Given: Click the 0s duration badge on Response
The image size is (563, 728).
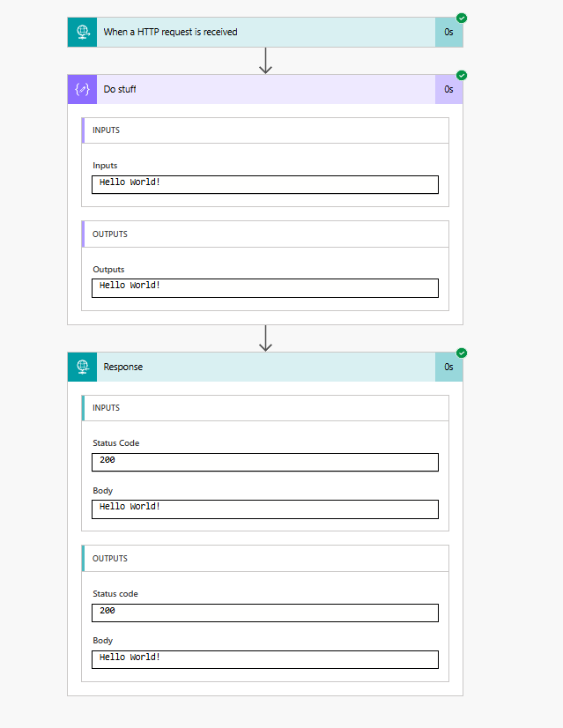Looking at the screenshot, I should pos(448,367).
